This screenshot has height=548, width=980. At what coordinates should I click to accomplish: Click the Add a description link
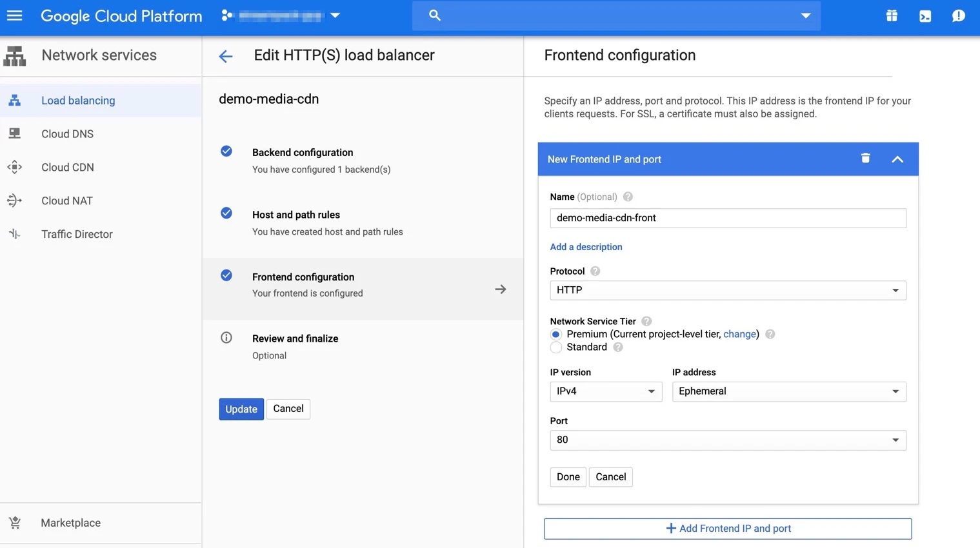[586, 247]
